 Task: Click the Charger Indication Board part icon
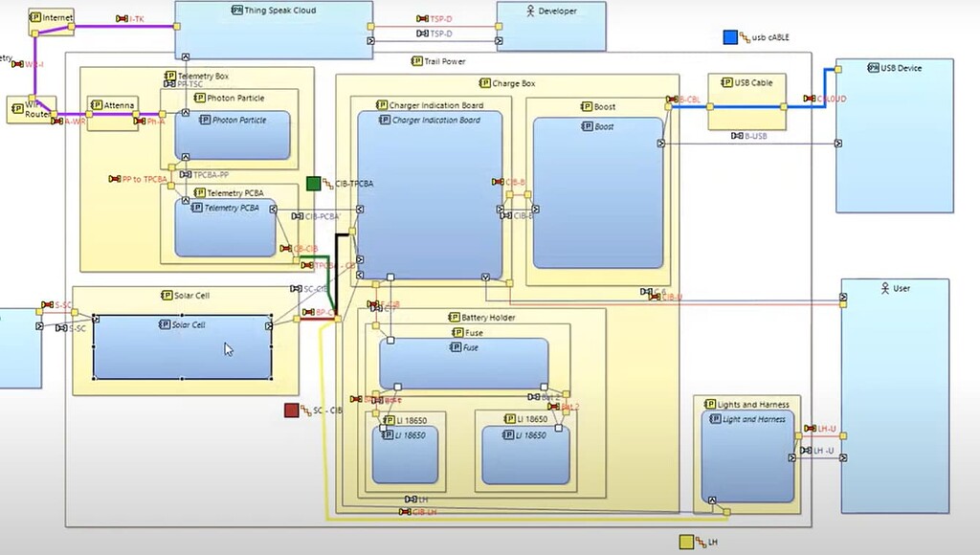point(384,106)
